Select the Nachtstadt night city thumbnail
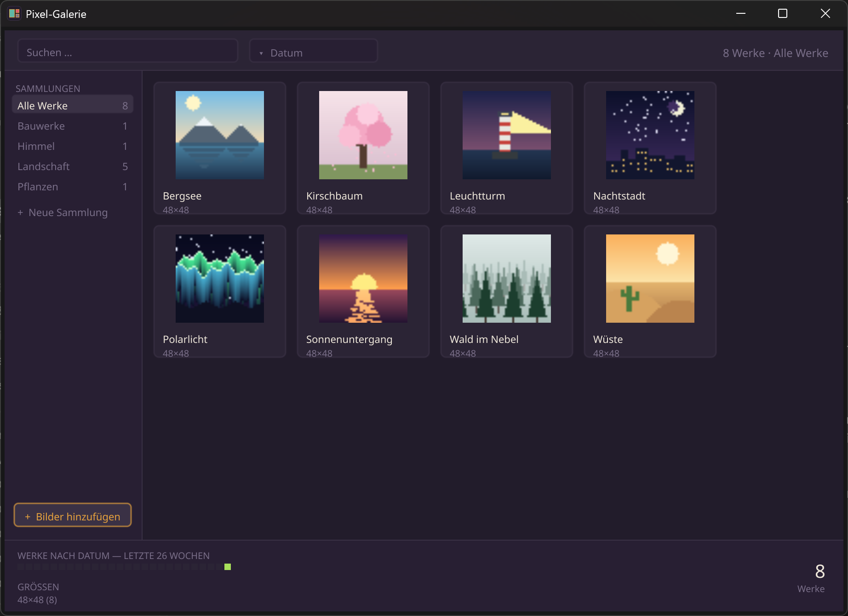Image resolution: width=848 pixels, height=616 pixels. pyautogui.click(x=650, y=135)
